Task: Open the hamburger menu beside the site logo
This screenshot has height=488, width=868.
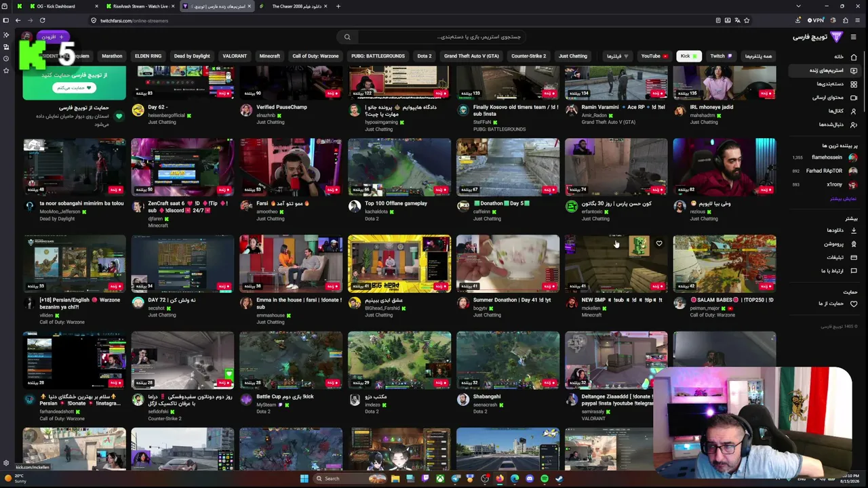Action: click(853, 37)
